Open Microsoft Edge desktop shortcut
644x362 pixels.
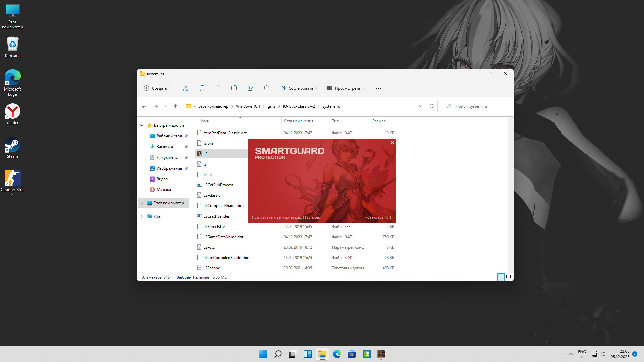[x=13, y=83]
